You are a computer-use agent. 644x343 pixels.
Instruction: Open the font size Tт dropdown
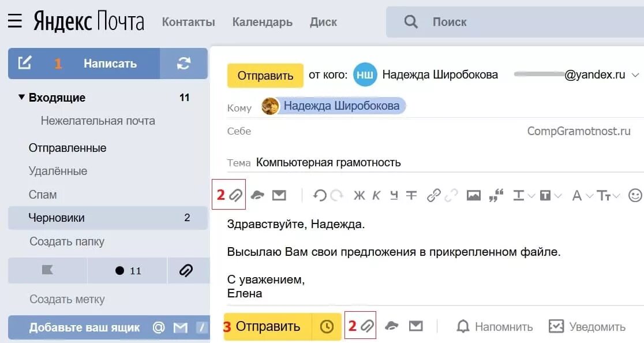608,196
